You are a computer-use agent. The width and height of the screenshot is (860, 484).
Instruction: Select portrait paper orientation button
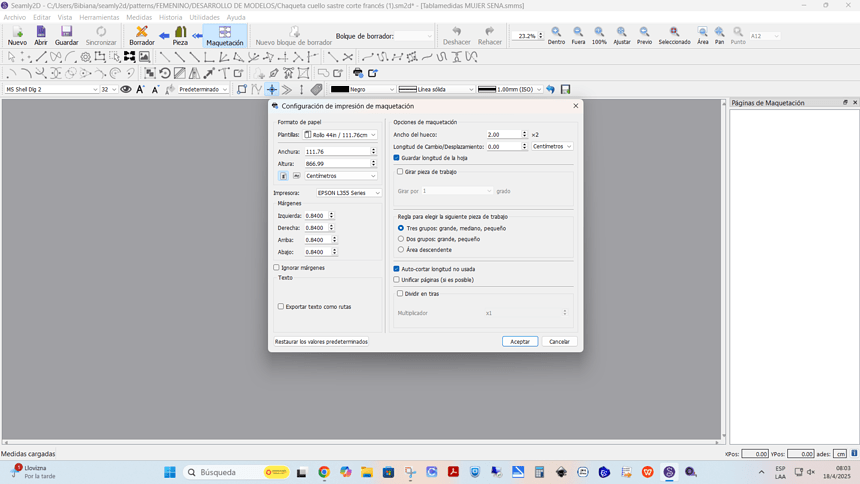(x=283, y=176)
